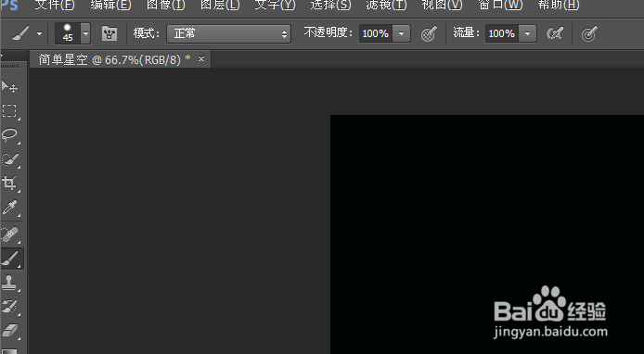Select the Brush tool in toolbox

pyautogui.click(x=11, y=259)
